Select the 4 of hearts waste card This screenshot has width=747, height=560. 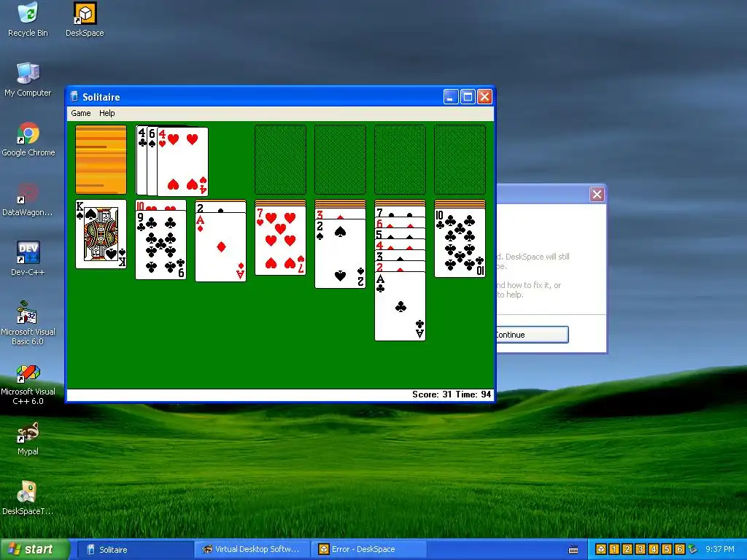pyautogui.click(x=183, y=161)
